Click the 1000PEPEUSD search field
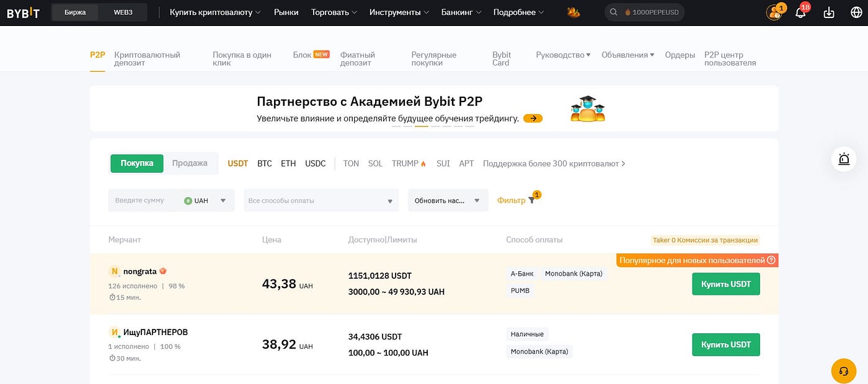Viewport: 868px width, 384px height. click(x=645, y=12)
